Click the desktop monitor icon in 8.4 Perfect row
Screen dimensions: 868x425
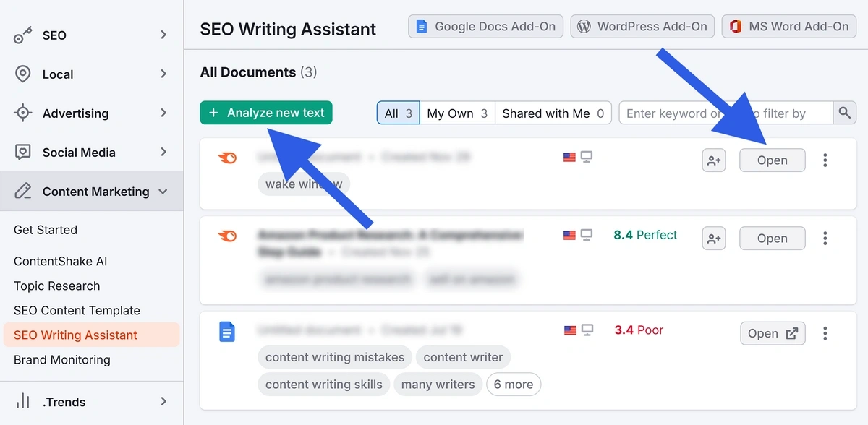[587, 235]
